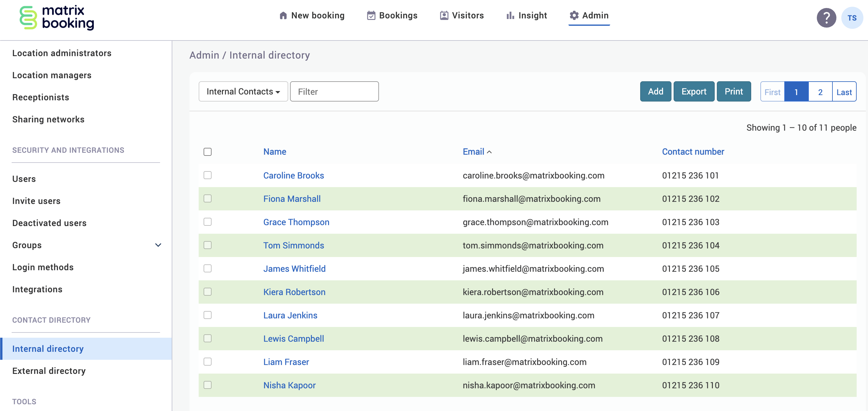868x411 pixels.
Task: Open External directory in sidebar
Action: 49,371
